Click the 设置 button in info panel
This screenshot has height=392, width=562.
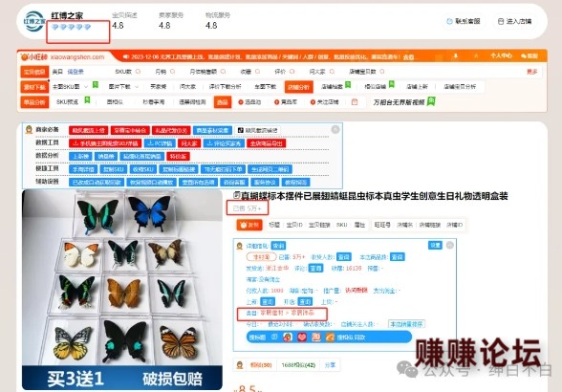pos(435,245)
